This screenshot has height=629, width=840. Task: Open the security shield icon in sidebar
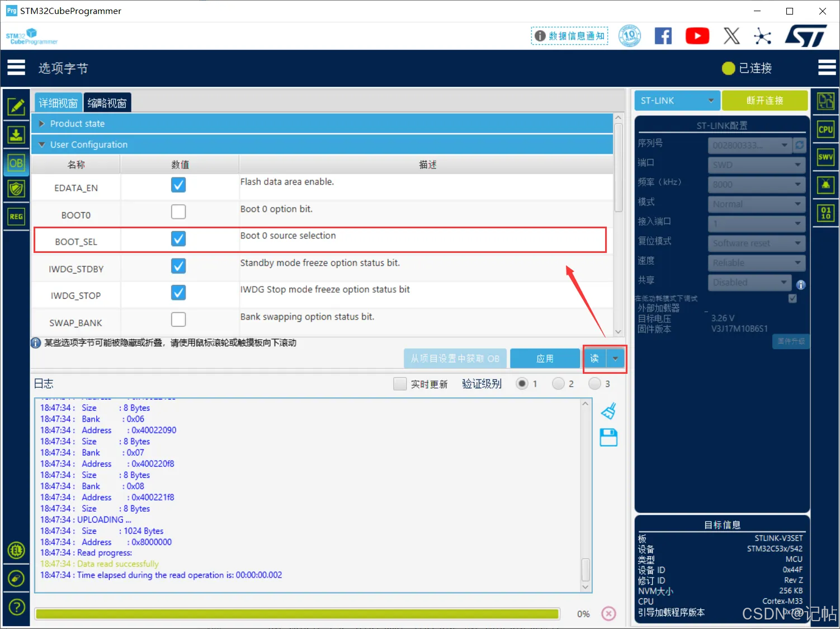pos(16,189)
